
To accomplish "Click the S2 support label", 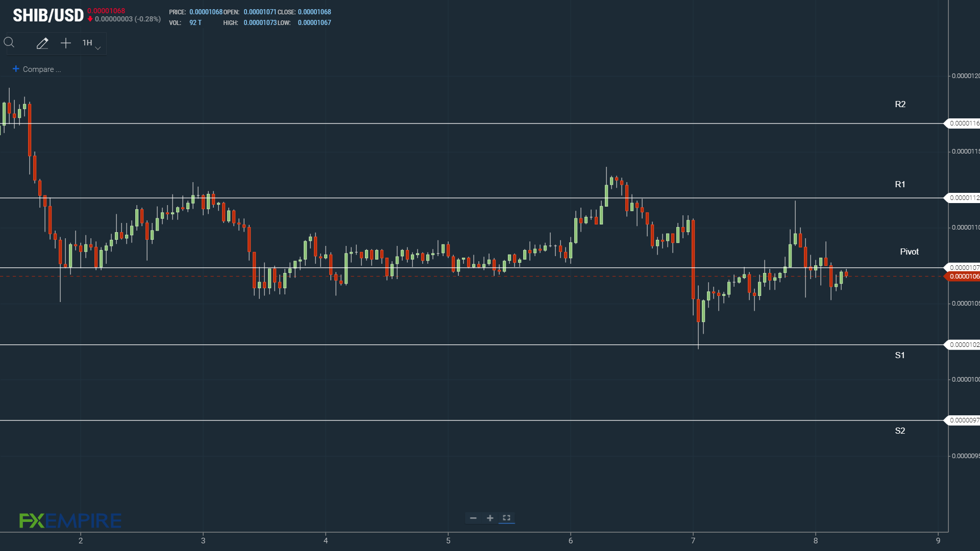I will coord(900,431).
